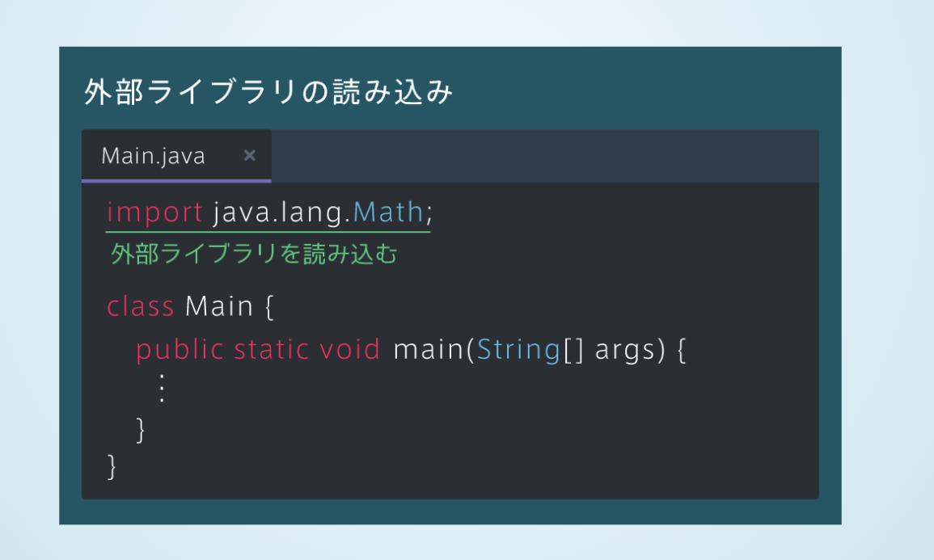This screenshot has width=934, height=560.
Task: Click the vertical ellipsis in method body
Action: coord(162,388)
